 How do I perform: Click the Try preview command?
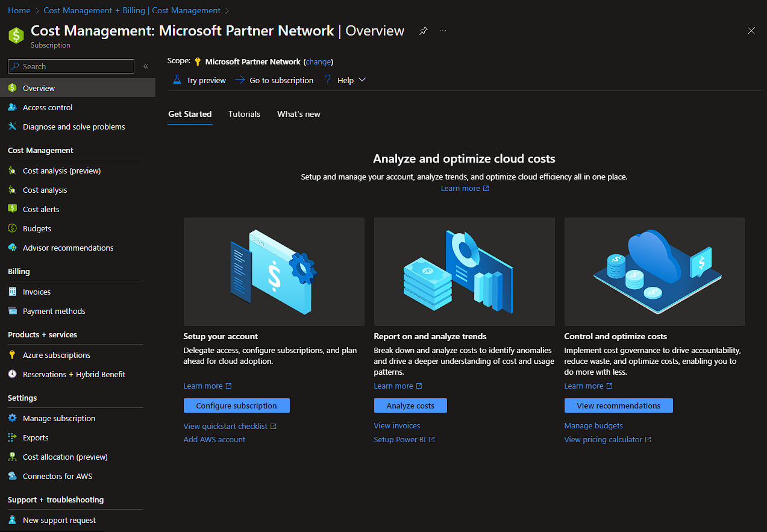pos(199,80)
